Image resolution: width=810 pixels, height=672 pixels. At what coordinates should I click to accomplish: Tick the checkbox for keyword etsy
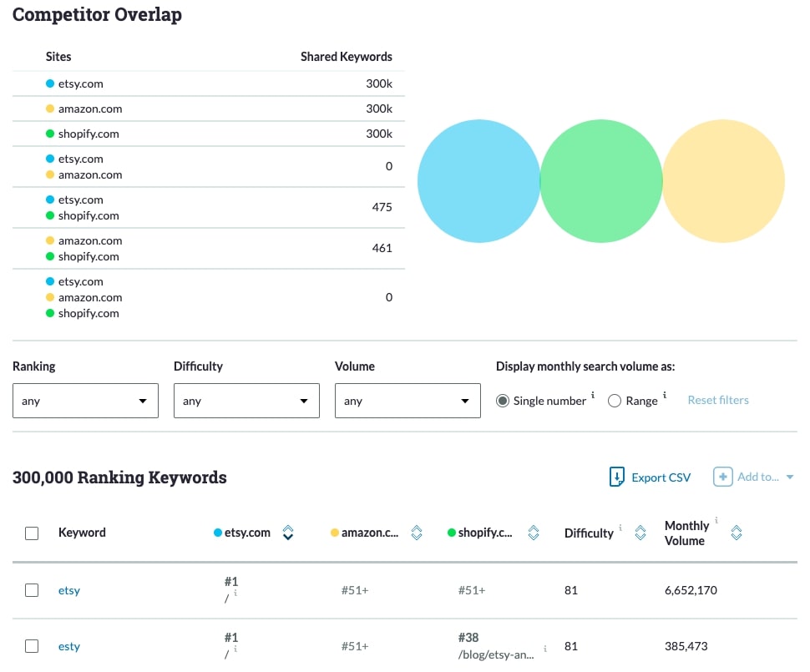click(x=32, y=590)
